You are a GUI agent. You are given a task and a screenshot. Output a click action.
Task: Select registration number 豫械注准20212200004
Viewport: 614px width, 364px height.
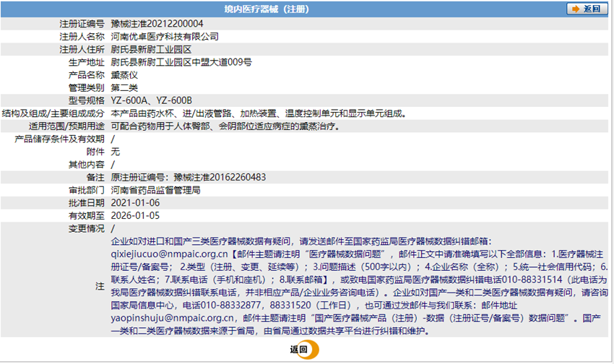[157, 24]
